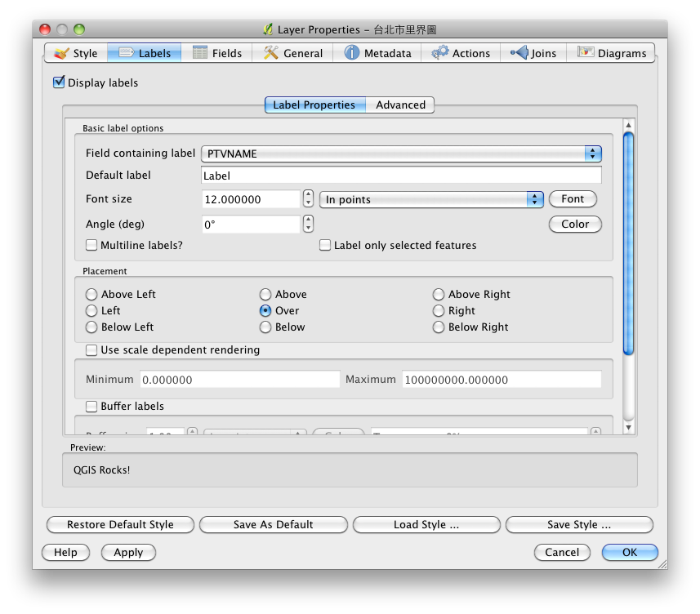Screen dimensions: 700x614
Task: Open the label Color picker button
Action: [x=575, y=224]
